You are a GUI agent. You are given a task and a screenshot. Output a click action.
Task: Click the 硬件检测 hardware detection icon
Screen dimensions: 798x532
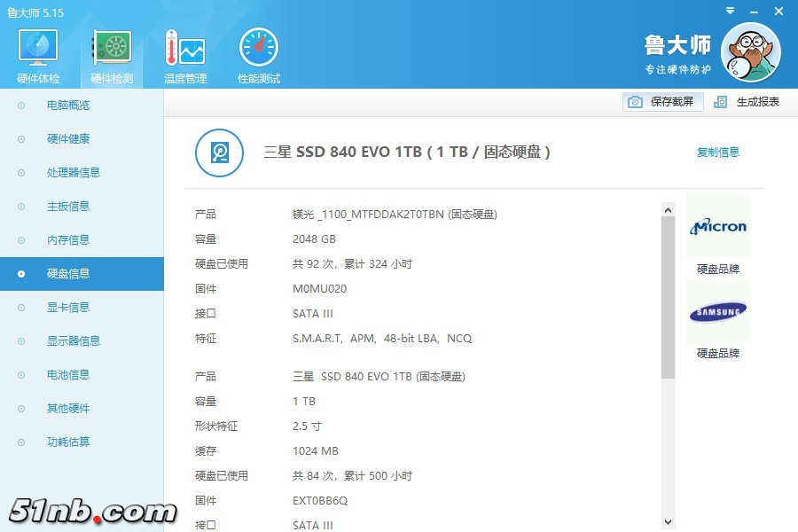click(112, 55)
